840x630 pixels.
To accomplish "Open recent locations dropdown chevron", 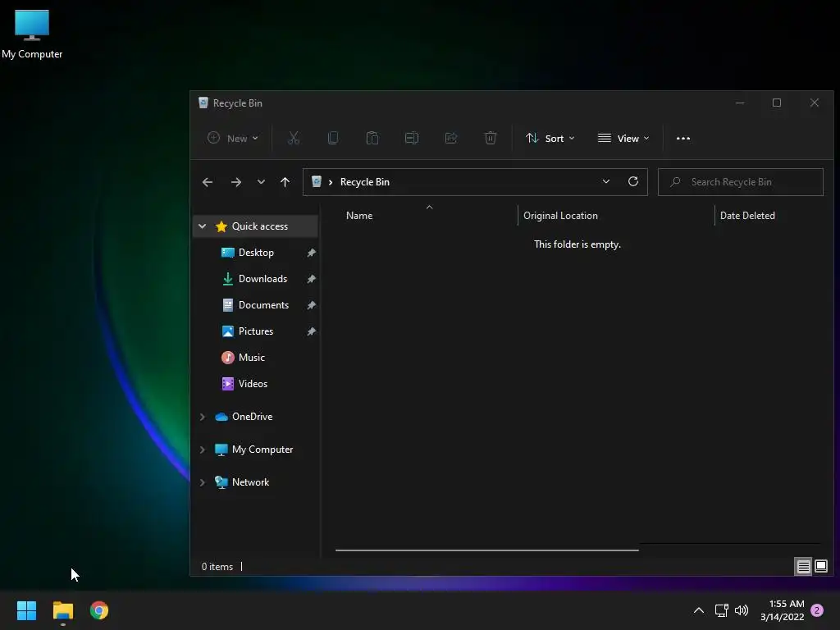I will 261,182.
